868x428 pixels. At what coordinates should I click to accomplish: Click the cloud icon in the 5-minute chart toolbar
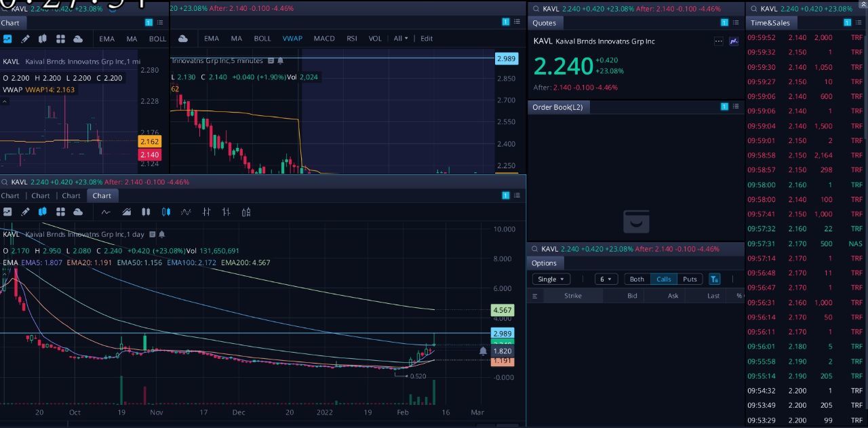(183, 39)
